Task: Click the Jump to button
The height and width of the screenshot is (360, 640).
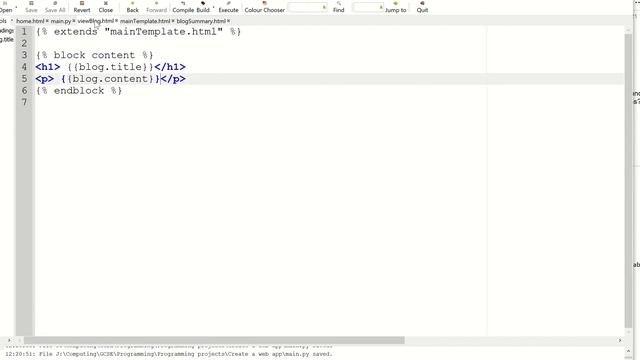Action: (396, 7)
